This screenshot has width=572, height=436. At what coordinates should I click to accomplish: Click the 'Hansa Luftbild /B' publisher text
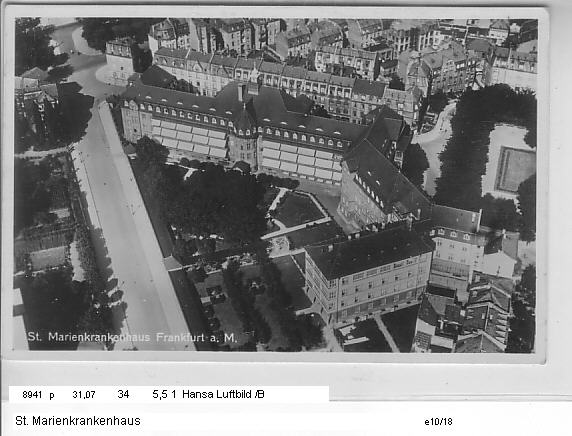tap(223, 394)
